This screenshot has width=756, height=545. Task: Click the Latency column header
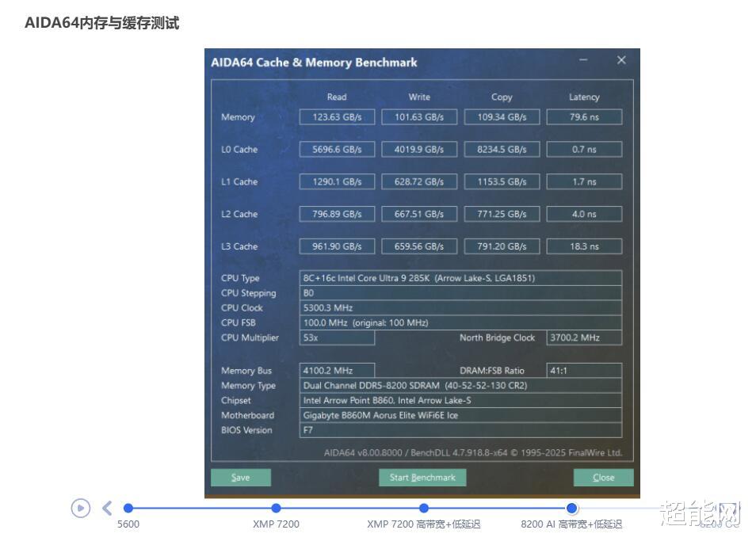[x=584, y=97]
